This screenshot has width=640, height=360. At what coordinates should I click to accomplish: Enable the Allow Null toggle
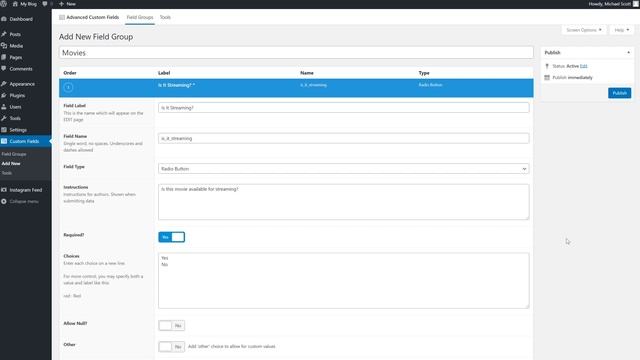pyautogui.click(x=171, y=325)
